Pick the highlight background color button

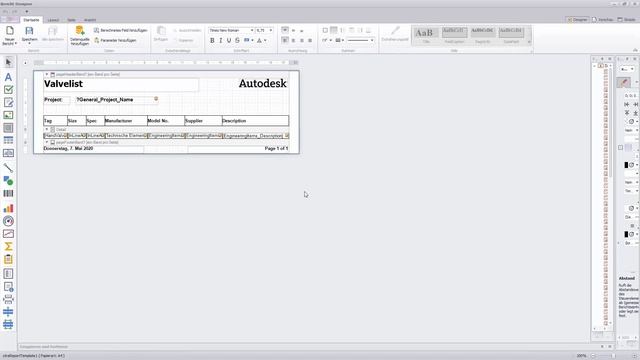coord(247,40)
